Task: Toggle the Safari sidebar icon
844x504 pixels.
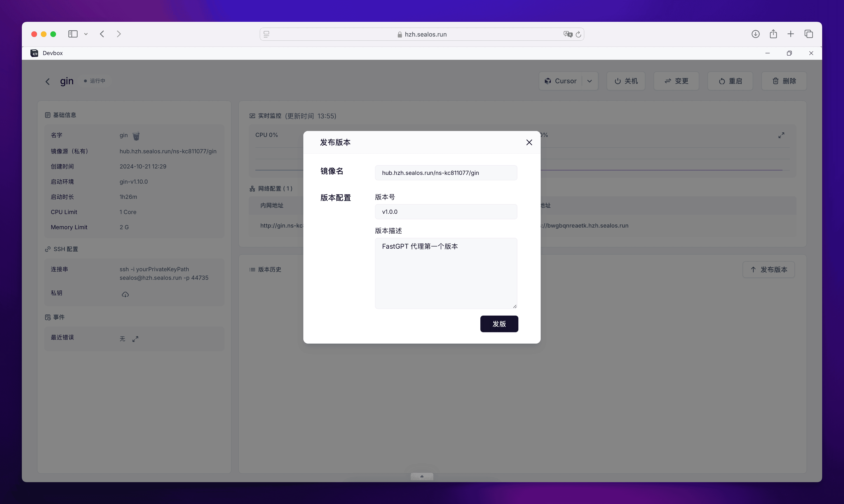Action: point(73,34)
